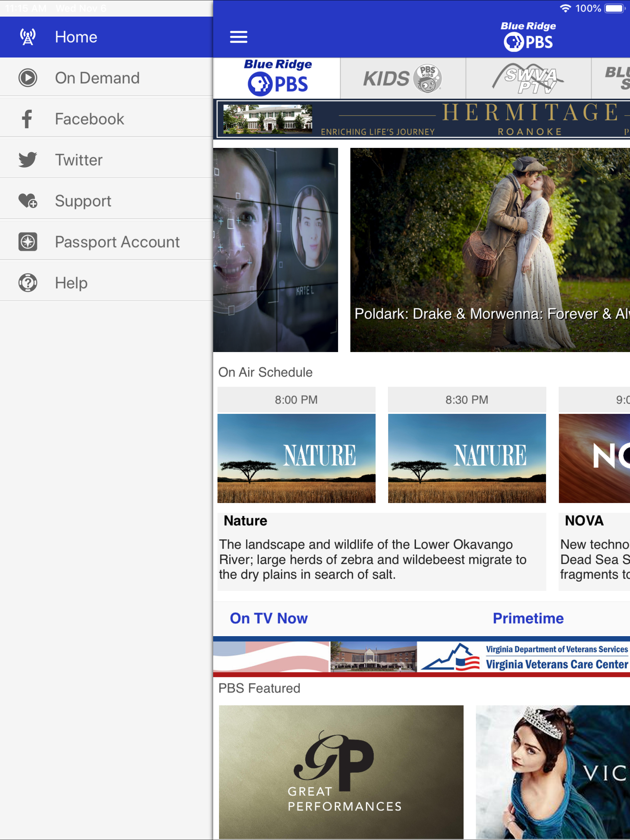
Task: Tap the Help lifebuoy icon
Action: [x=28, y=283]
